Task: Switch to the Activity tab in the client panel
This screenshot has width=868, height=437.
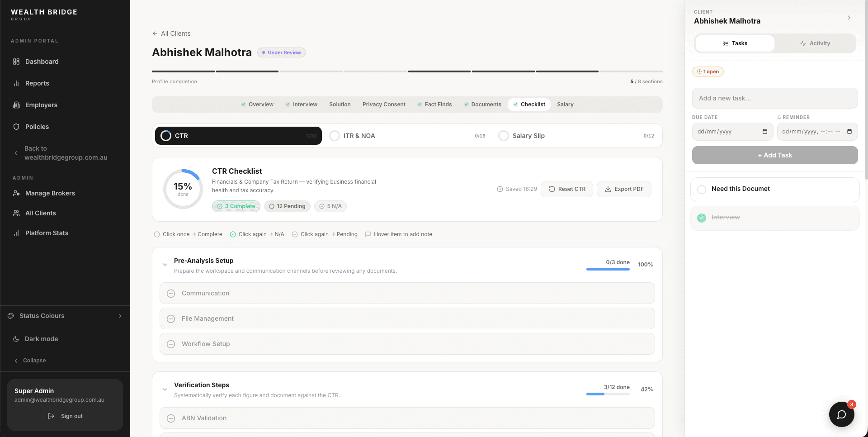Action: tap(815, 43)
